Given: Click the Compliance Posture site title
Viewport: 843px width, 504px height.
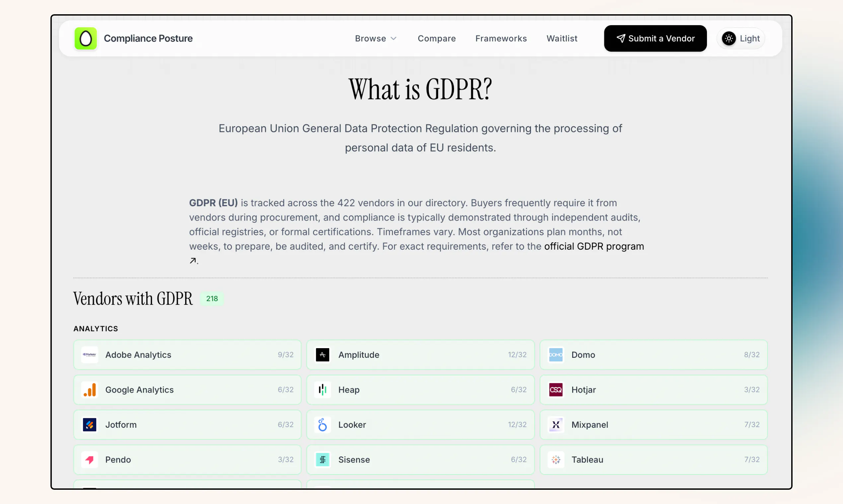Looking at the screenshot, I should [148, 38].
